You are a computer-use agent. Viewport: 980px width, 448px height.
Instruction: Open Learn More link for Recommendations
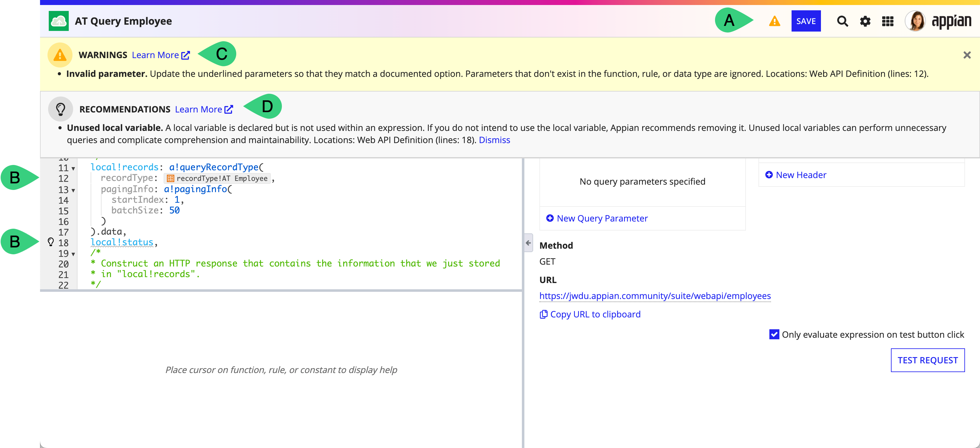pyautogui.click(x=204, y=109)
